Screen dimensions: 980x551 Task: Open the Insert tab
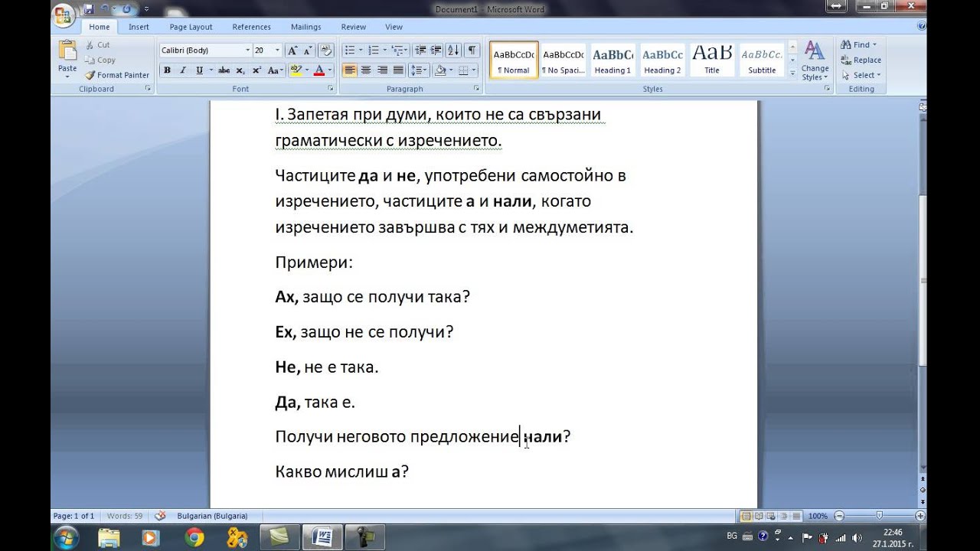click(x=139, y=27)
